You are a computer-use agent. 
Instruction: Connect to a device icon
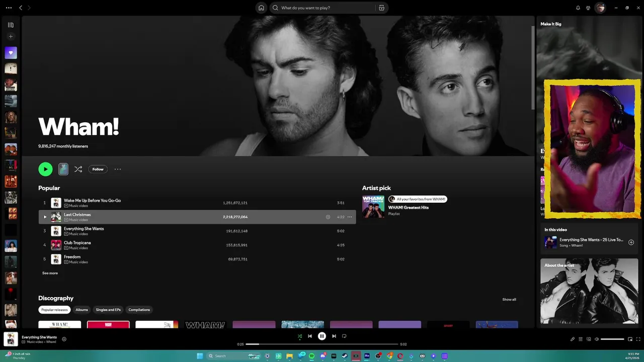(589, 339)
